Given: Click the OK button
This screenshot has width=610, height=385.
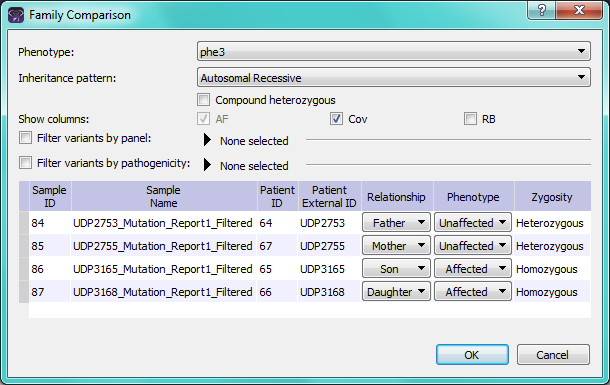Looking at the screenshot, I should coord(472,355).
